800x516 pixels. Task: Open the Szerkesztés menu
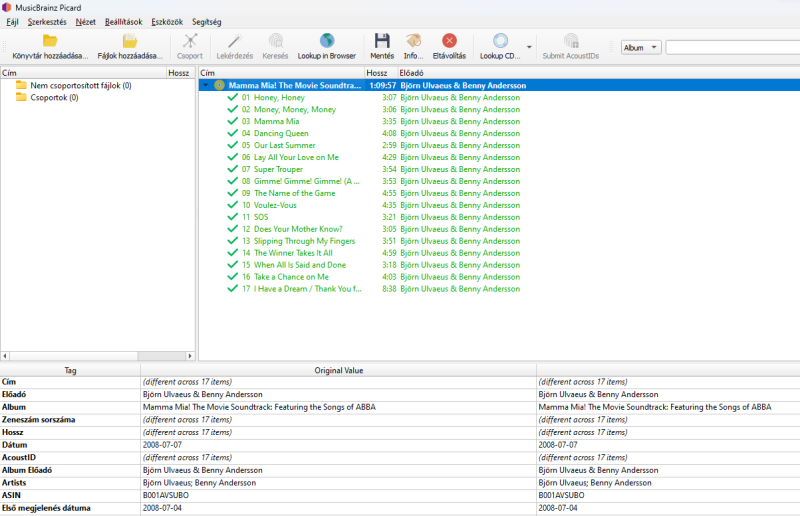point(47,22)
